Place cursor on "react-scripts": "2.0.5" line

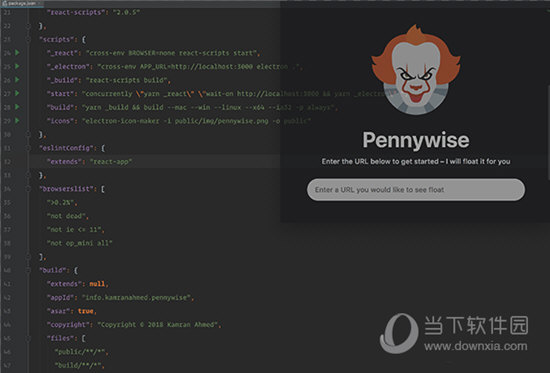93,12
